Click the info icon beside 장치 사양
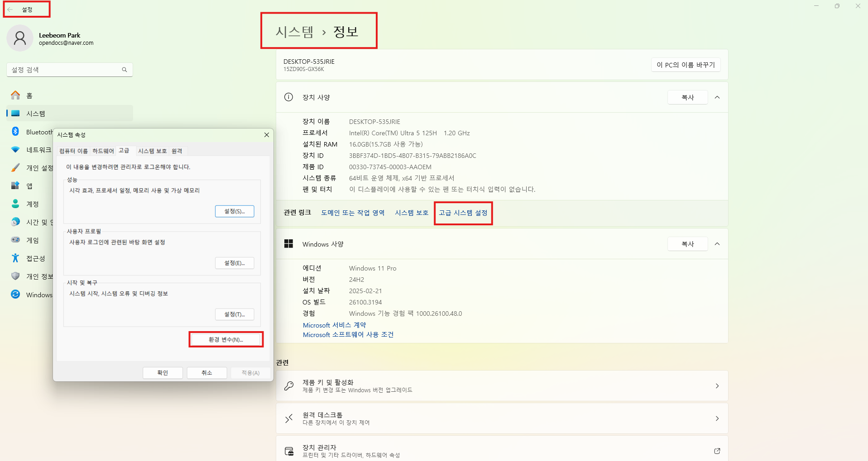 (288, 97)
